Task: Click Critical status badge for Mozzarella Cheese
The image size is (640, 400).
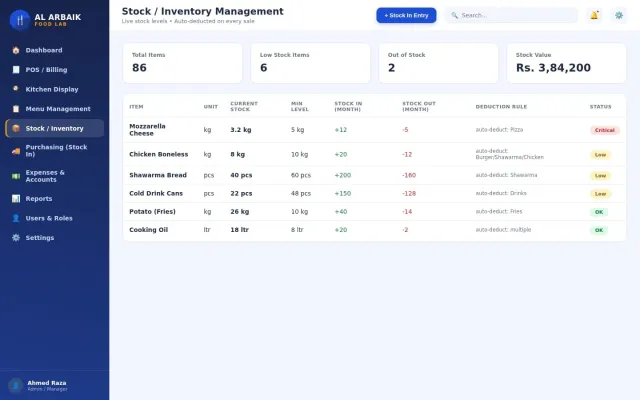Action: coord(604,130)
